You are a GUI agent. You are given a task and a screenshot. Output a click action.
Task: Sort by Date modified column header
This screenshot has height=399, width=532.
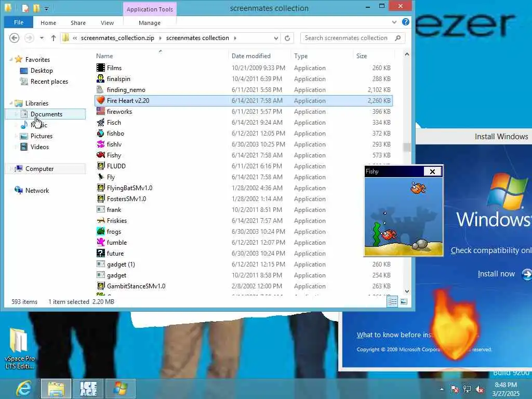click(x=251, y=56)
